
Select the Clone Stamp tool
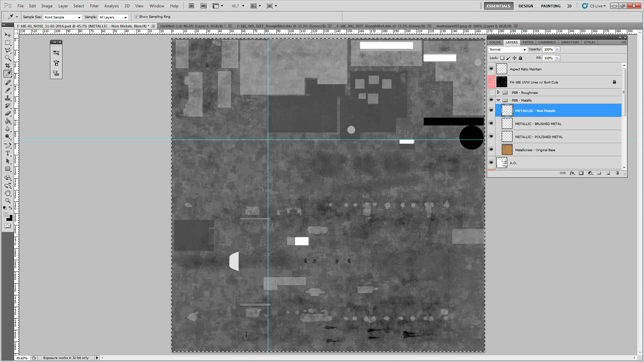point(8,98)
